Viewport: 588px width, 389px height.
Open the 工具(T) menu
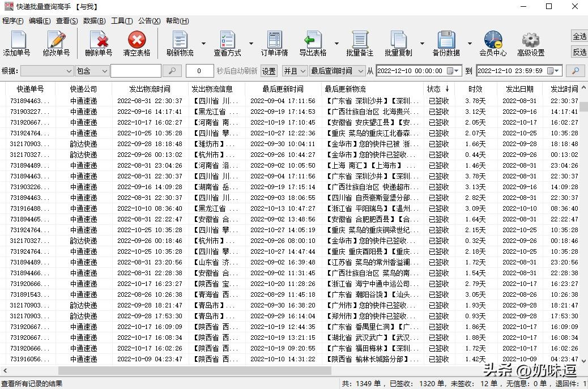(x=122, y=21)
